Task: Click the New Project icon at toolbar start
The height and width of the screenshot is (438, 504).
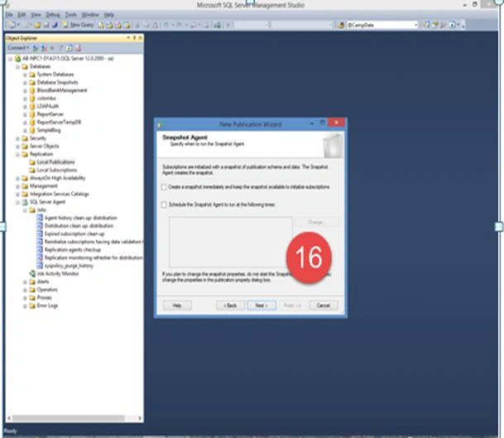Action: point(12,25)
